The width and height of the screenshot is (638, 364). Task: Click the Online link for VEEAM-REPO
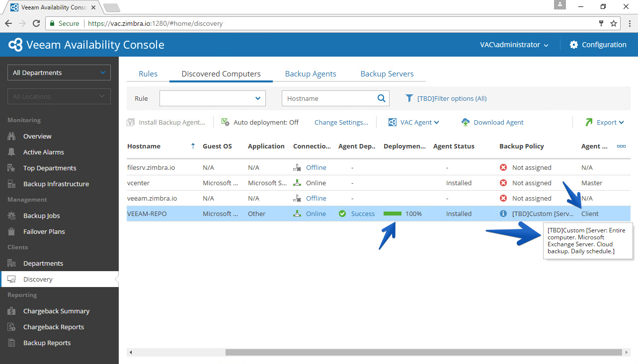tap(316, 214)
